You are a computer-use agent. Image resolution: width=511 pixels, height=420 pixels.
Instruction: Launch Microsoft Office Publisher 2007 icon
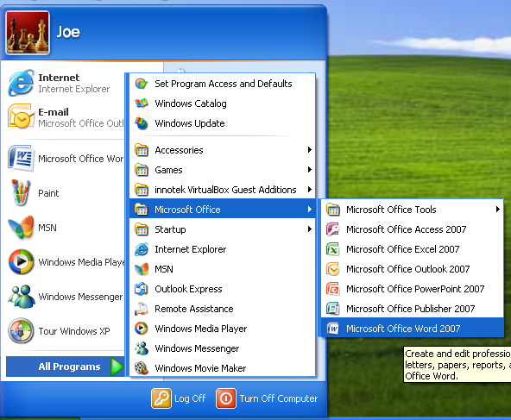(x=332, y=309)
